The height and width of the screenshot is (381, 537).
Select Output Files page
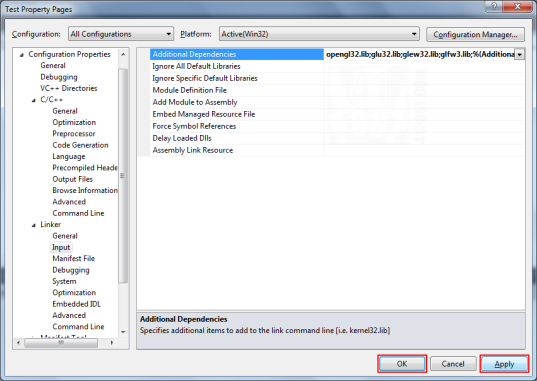72,179
